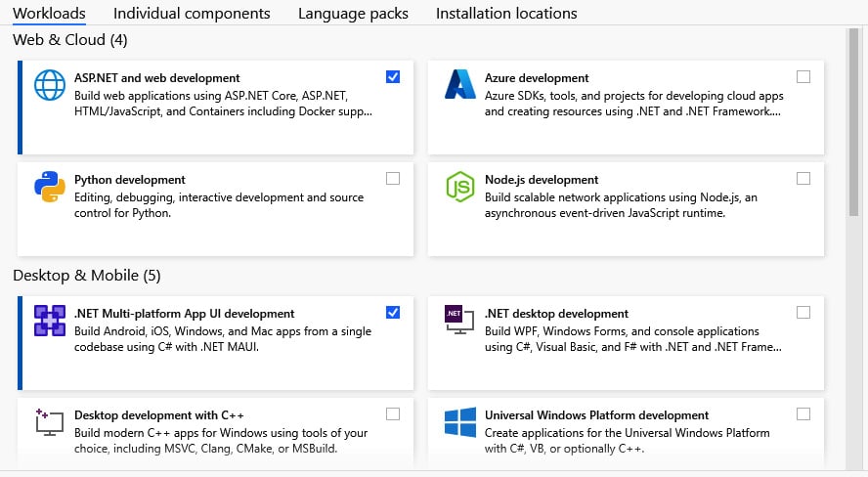The width and height of the screenshot is (868, 477).
Task: Click the Python description 'Editing, debugging, interactive...'
Action: 219,205
